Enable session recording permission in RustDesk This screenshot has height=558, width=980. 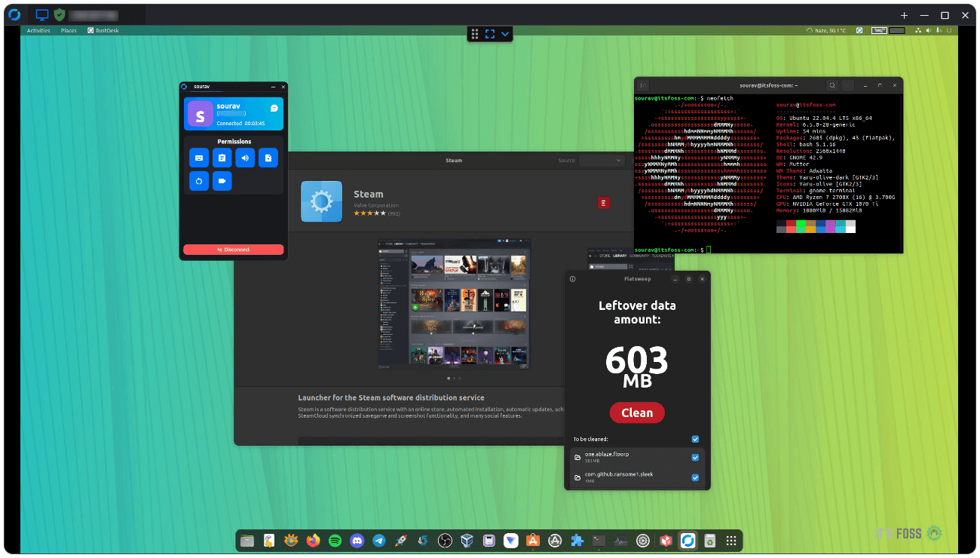(222, 181)
